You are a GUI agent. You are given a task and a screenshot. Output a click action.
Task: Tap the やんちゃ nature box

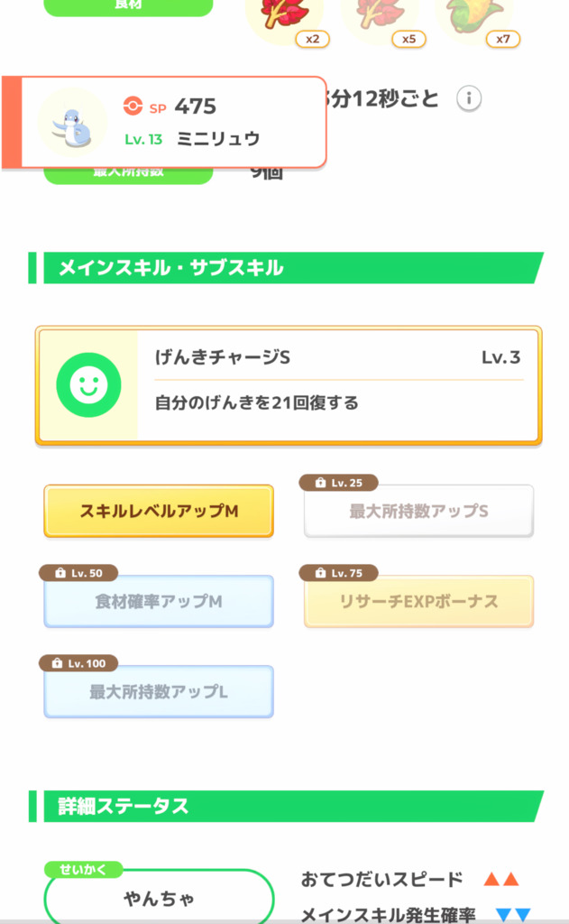pos(159,899)
